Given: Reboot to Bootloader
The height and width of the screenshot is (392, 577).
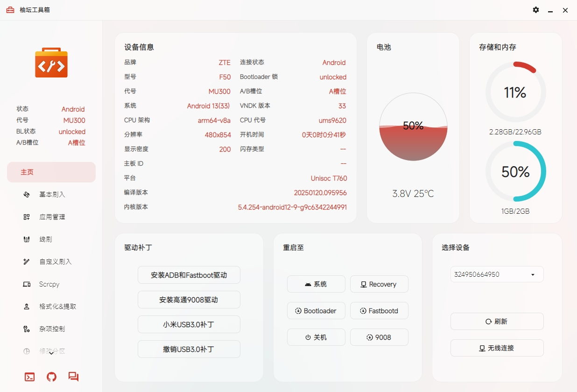Looking at the screenshot, I should pyautogui.click(x=316, y=310).
